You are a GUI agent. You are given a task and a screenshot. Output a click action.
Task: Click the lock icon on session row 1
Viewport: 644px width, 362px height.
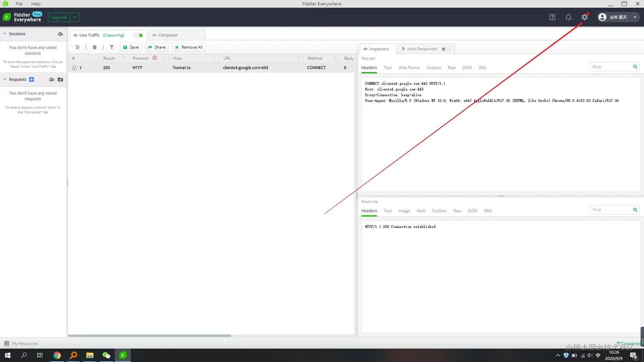(x=75, y=68)
